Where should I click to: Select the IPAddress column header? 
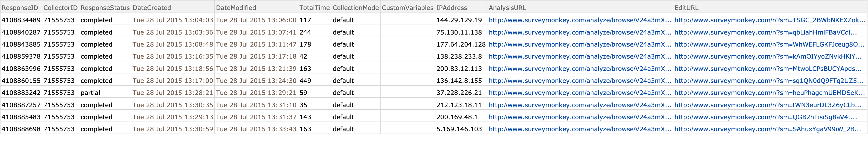[461, 7]
